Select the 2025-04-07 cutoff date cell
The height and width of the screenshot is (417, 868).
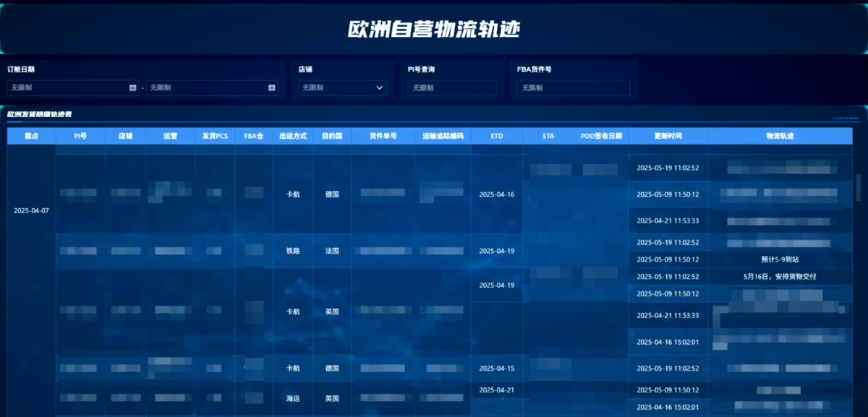31,211
